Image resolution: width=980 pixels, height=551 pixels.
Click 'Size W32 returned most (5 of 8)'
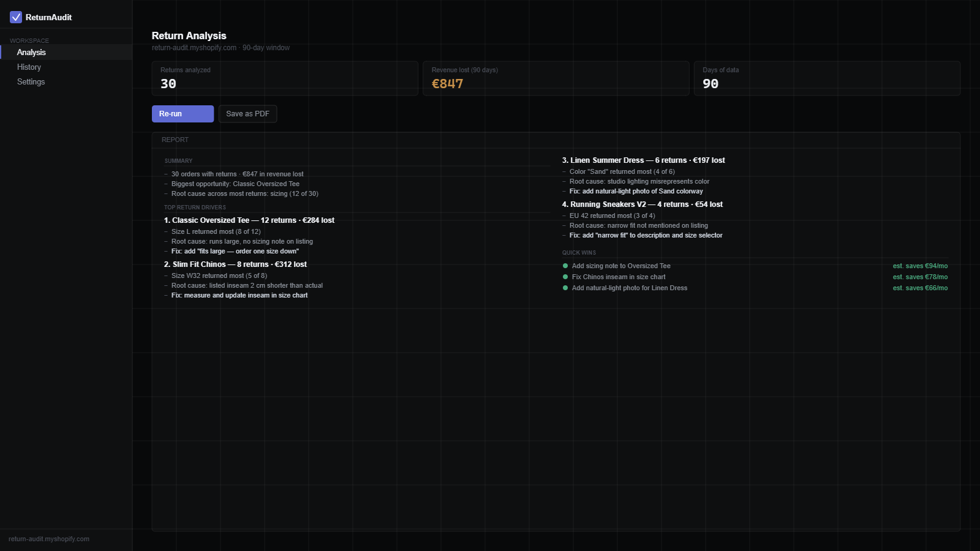219,275
